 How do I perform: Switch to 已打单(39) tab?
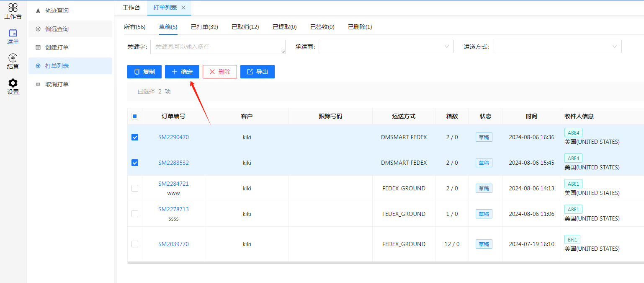(204, 27)
